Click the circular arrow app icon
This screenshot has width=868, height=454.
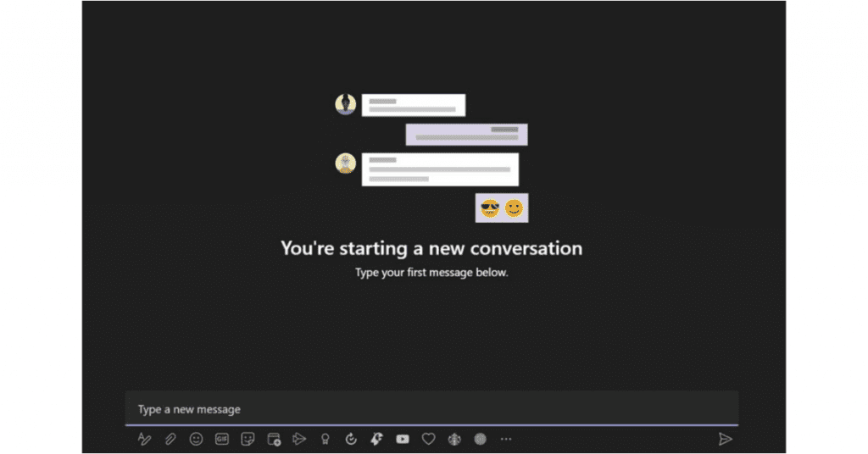[x=351, y=439]
